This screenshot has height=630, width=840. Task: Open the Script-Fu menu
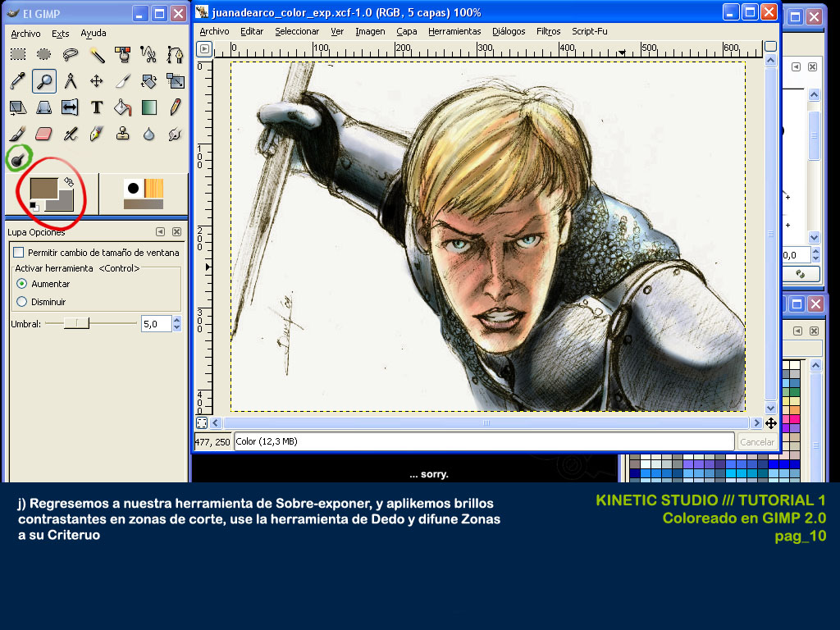click(589, 32)
